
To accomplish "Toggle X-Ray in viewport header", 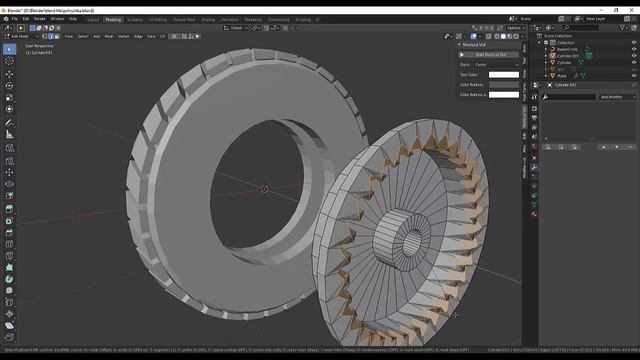I will [489, 36].
